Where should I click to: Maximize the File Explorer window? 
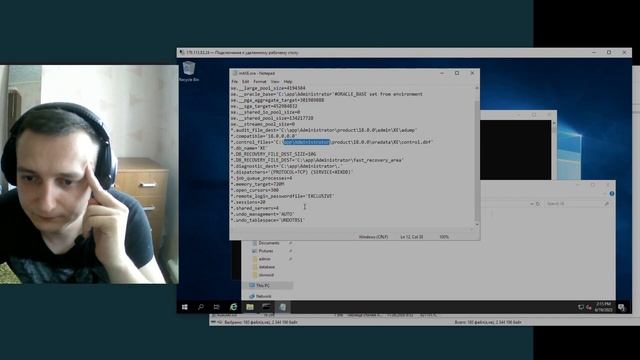593,185
